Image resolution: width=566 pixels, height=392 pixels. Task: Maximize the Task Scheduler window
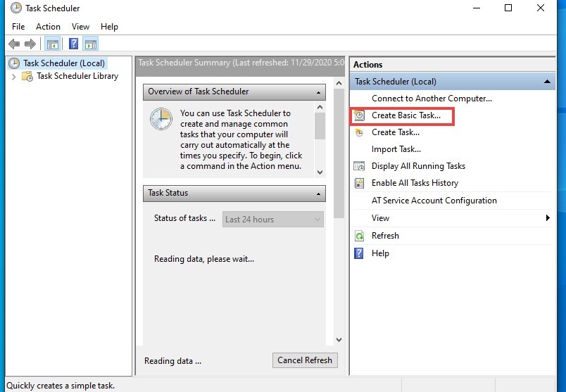tap(508, 8)
